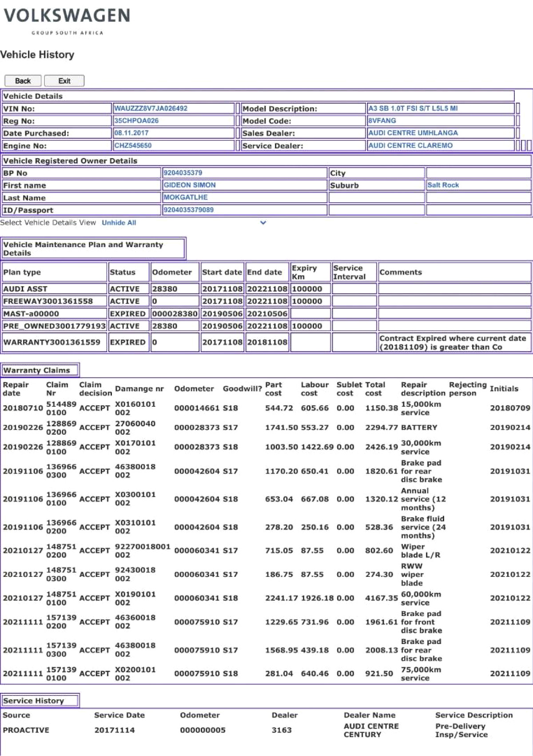Click the Pre-Delivery Insp/Service description
The height and width of the screenshot is (756, 533).
[461, 730]
